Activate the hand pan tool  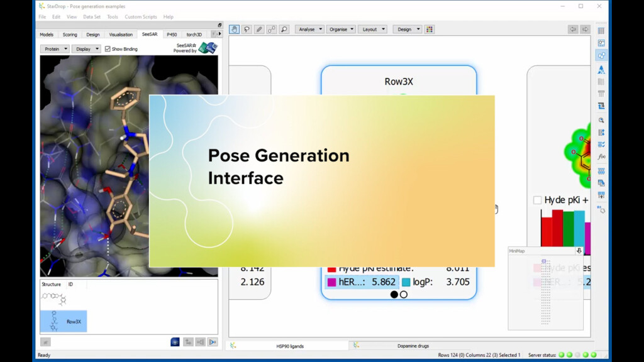click(x=234, y=29)
